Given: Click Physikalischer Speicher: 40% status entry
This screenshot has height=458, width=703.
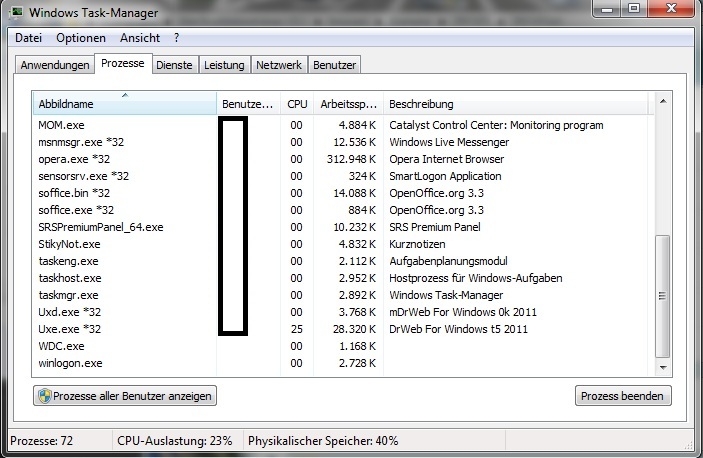Looking at the screenshot, I should tap(323, 441).
